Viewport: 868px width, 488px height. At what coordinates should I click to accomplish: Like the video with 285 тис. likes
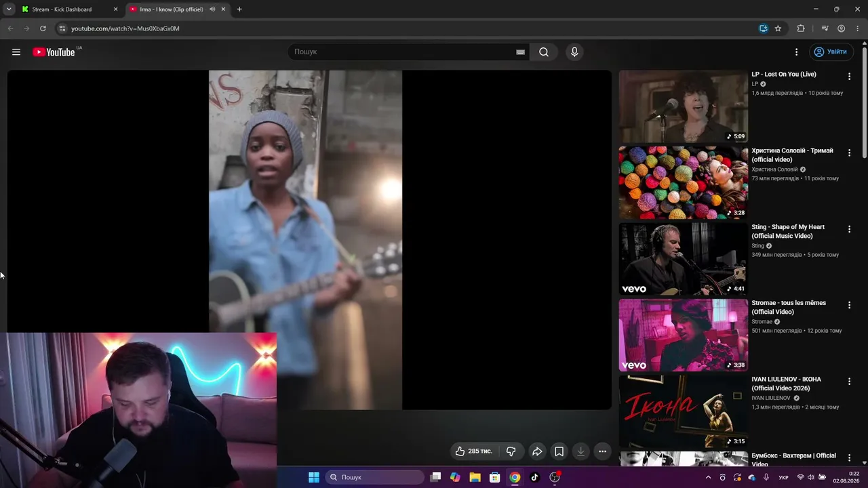coord(473,451)
